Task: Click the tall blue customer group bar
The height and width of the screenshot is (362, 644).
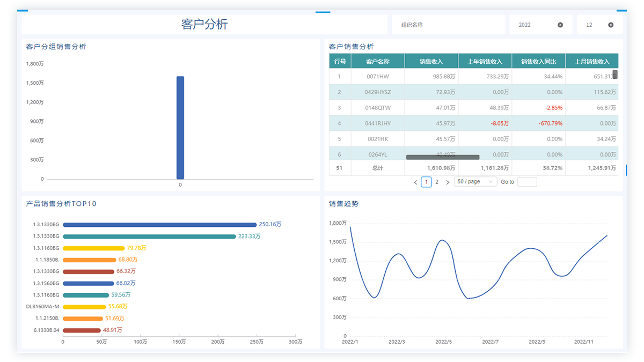Action: (180, 128)
